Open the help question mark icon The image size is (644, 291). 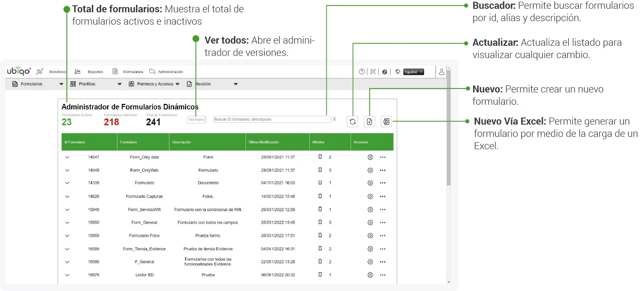pos(362,72)
